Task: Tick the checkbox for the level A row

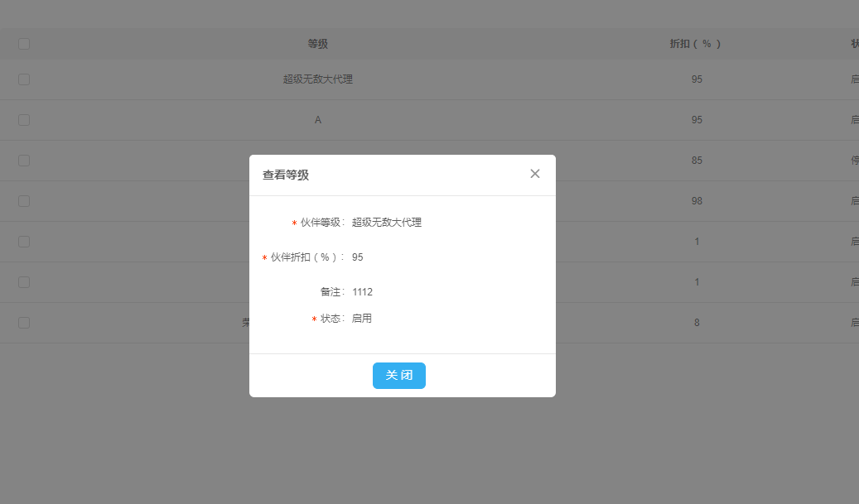Action: (x=24, y=120)
